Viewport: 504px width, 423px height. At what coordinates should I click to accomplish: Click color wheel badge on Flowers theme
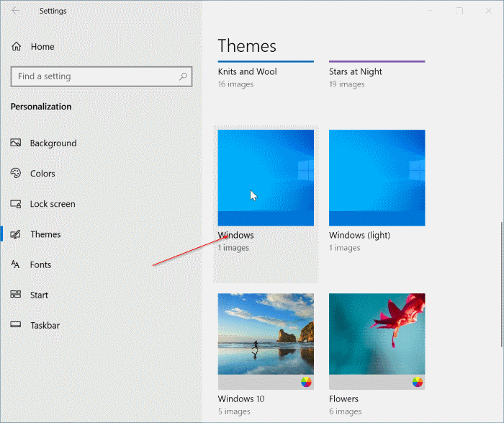[417, 382]
